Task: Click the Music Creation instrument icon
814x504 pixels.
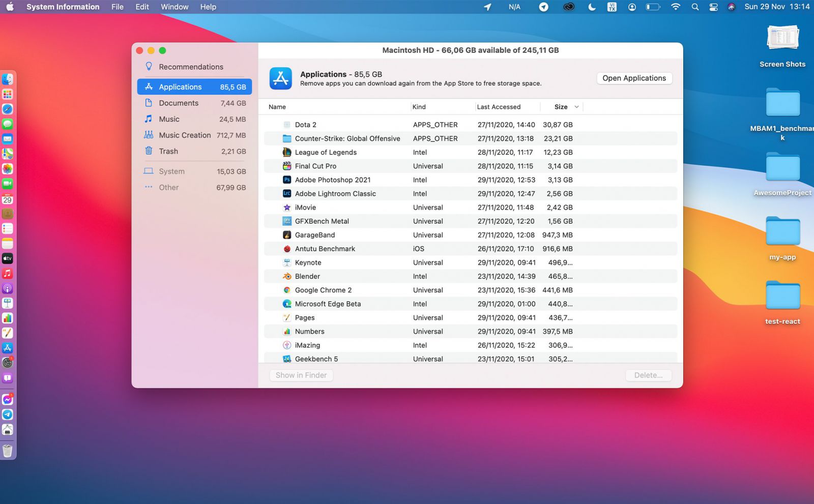Action: (149, 135)
